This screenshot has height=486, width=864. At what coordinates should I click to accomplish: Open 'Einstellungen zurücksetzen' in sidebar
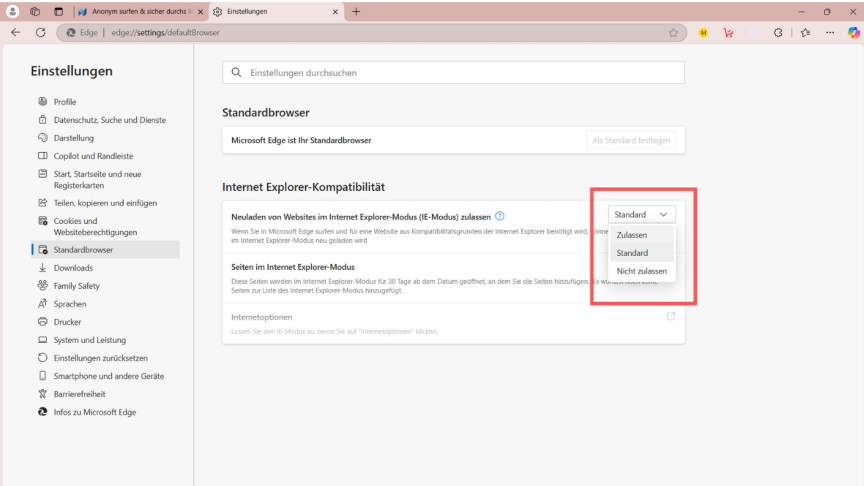[x=105, y=358]
